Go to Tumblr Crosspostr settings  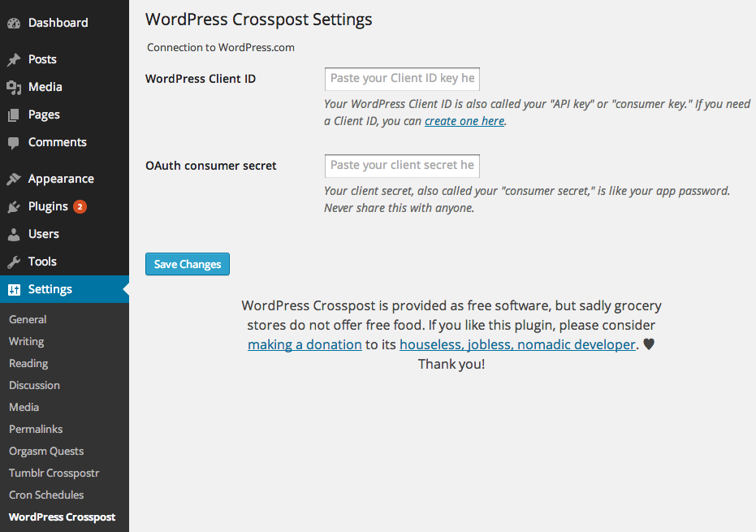click(54, 473)
